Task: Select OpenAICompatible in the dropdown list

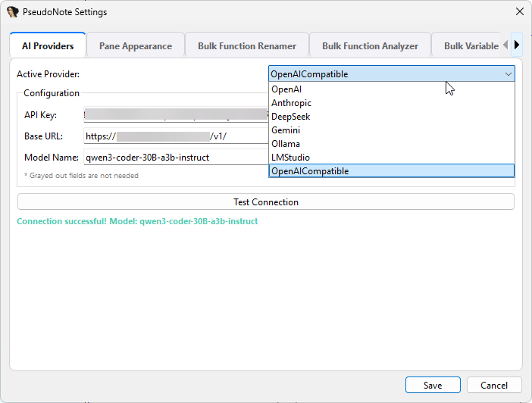Action: pyautogui.click(x=392, y=170)
